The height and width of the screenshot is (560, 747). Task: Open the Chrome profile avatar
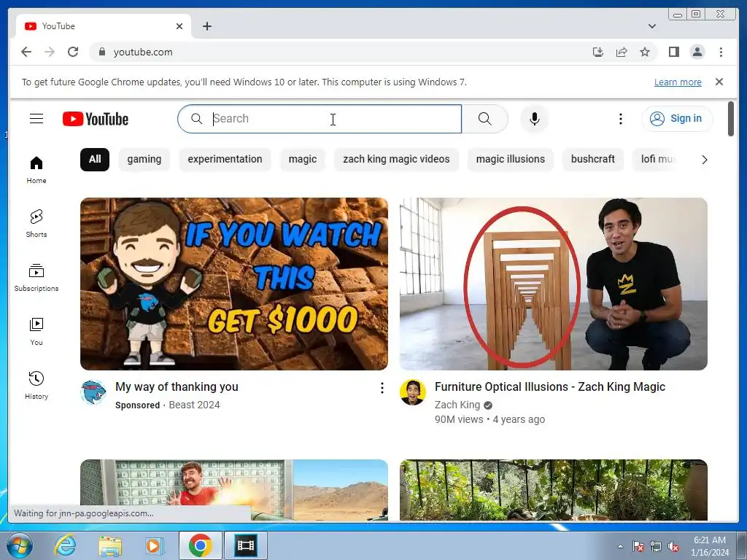(x=697, y=52)
